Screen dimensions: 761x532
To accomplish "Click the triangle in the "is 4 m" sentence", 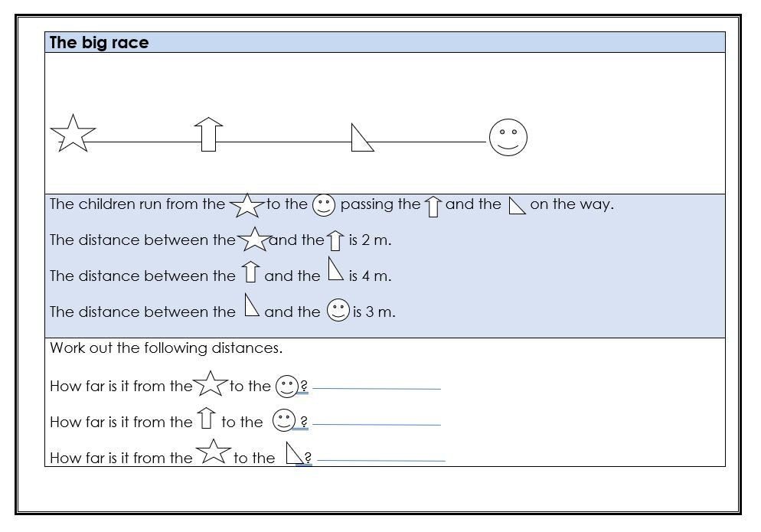I will 335,270.
